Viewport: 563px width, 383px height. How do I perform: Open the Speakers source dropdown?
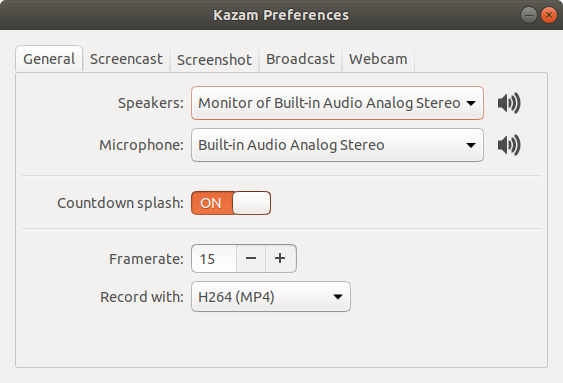337,103
